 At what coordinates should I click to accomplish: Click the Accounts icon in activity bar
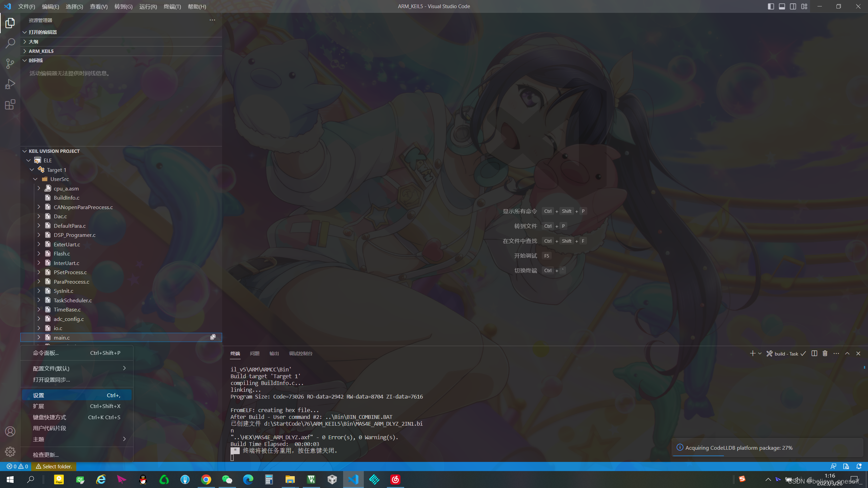click(10, 431)
